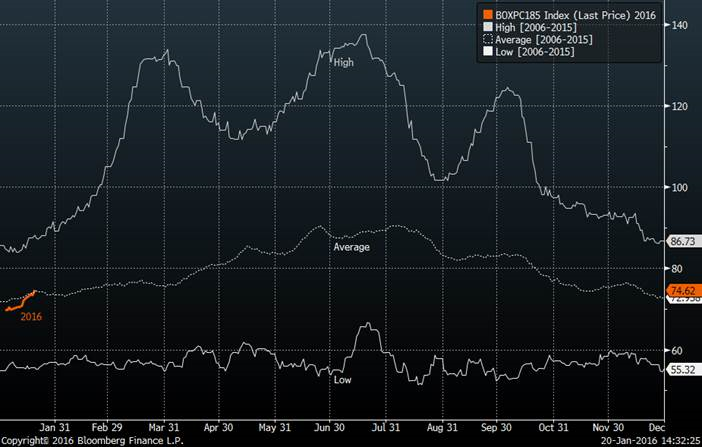Select the 'Low' line annotation on the chart
702x447 pixels.
coord(342,380)
